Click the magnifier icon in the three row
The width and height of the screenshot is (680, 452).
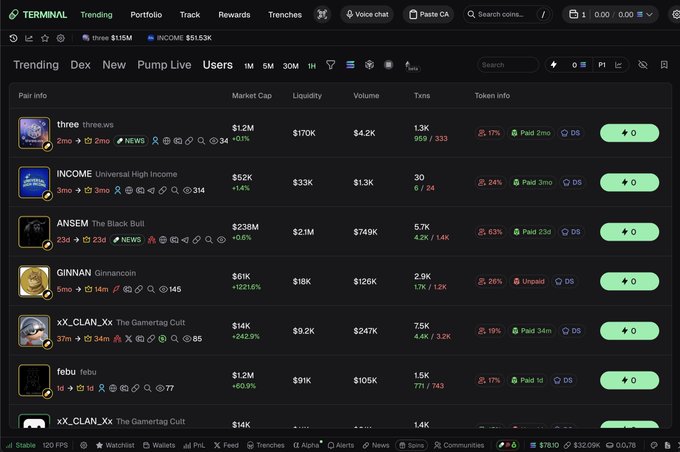(x=201, y=141)
